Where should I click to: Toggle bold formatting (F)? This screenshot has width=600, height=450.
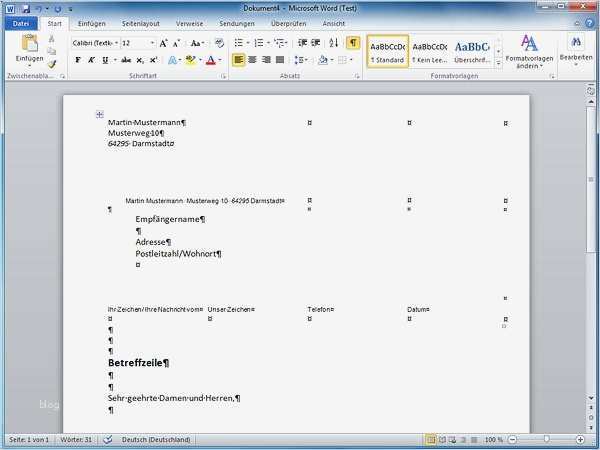click(78, 60)
